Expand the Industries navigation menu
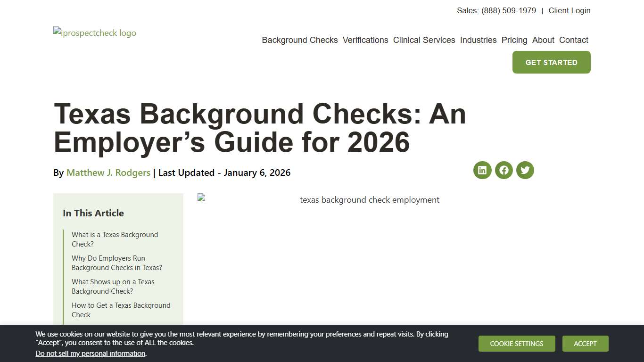644x362 pixels. [478, 40]
